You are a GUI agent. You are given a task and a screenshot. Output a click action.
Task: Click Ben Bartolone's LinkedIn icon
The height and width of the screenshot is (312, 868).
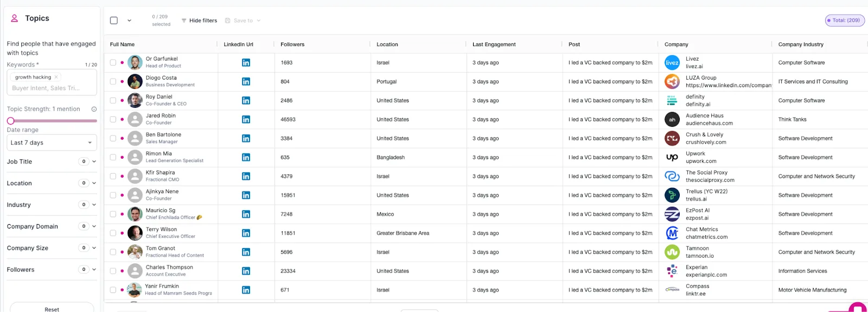click(x=246, y=139)
